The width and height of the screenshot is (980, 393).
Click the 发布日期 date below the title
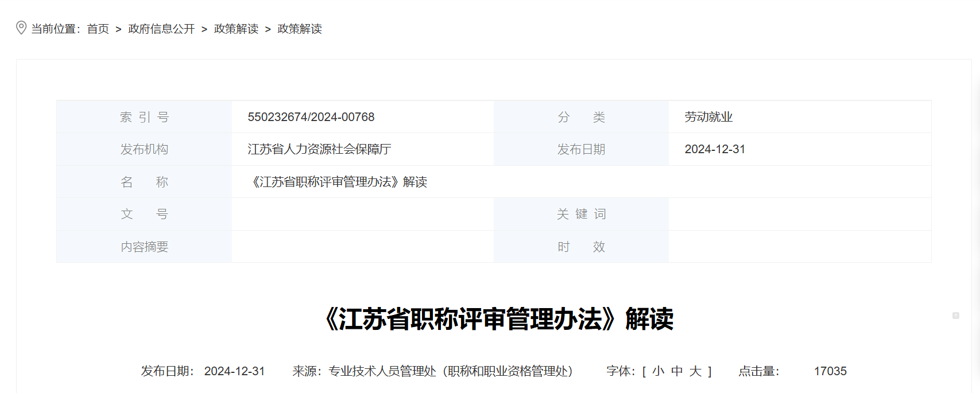tap(234, 371)
